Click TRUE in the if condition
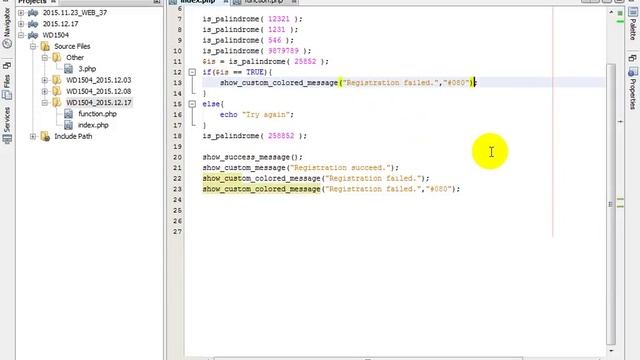 pos(255,72)
